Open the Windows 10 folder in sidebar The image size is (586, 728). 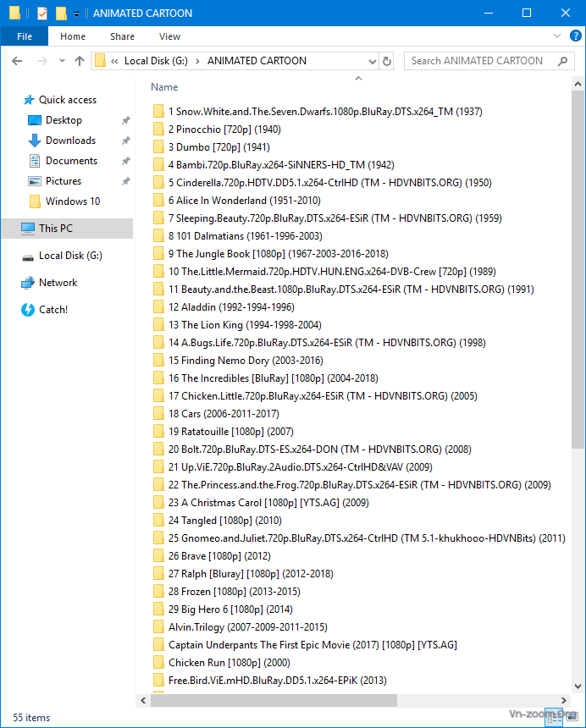[x=73, y=201]
